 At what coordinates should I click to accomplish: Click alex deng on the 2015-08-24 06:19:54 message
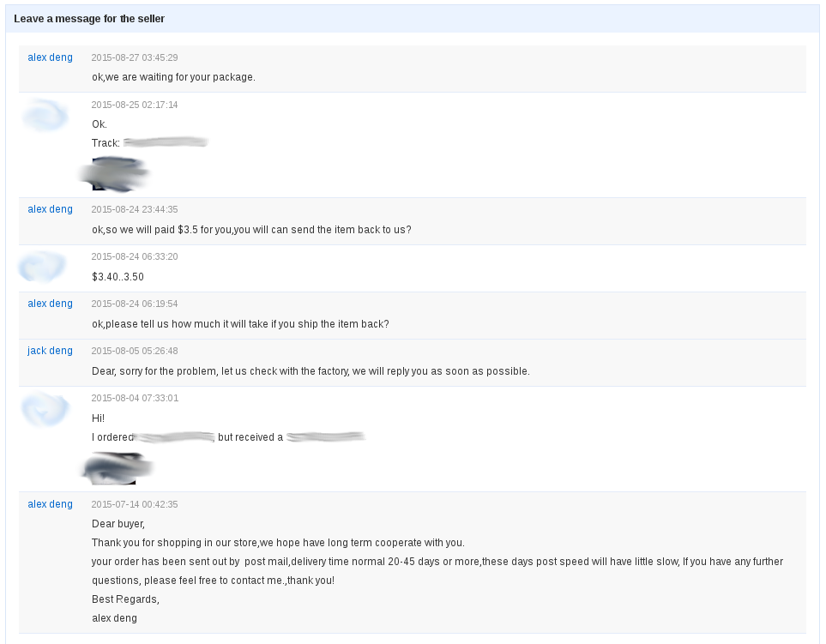point(50,304)
